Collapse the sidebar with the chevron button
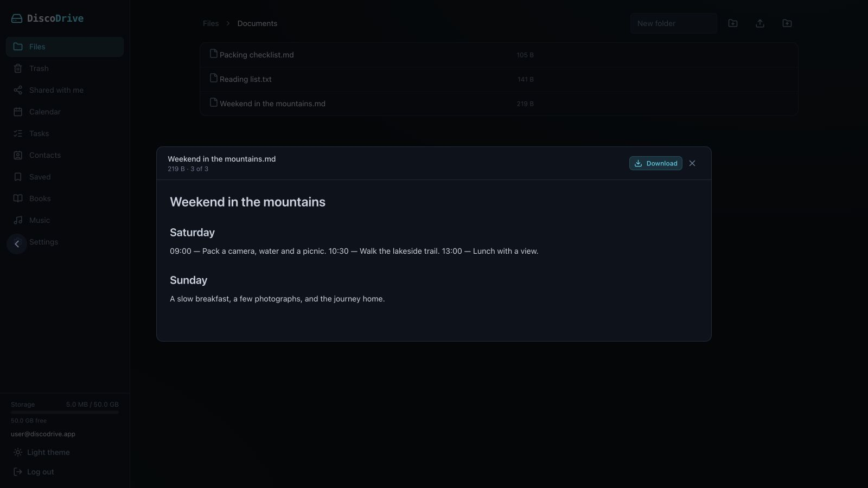 [x=17, y=244]
